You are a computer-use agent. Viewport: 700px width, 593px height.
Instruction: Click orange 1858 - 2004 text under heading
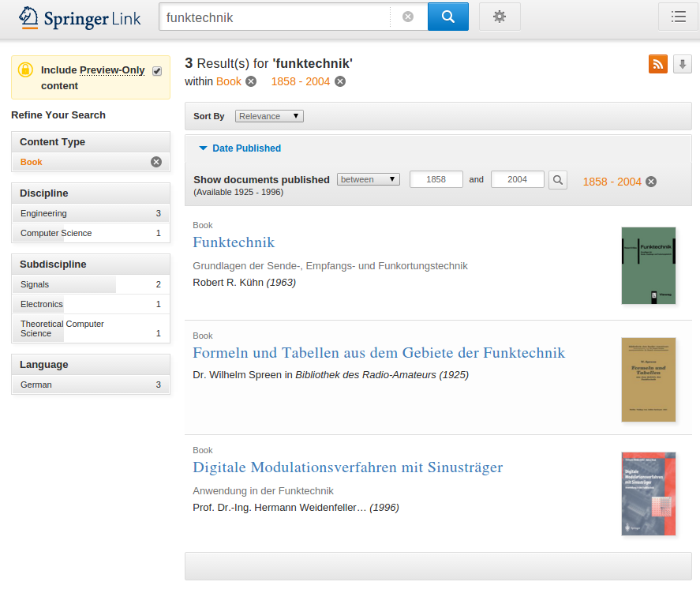point(301,81)
